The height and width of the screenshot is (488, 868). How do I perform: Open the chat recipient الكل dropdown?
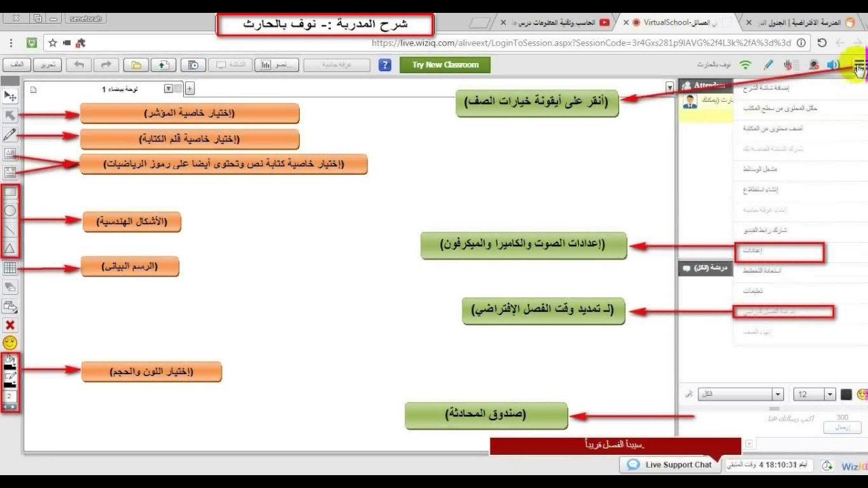[741, 394]
